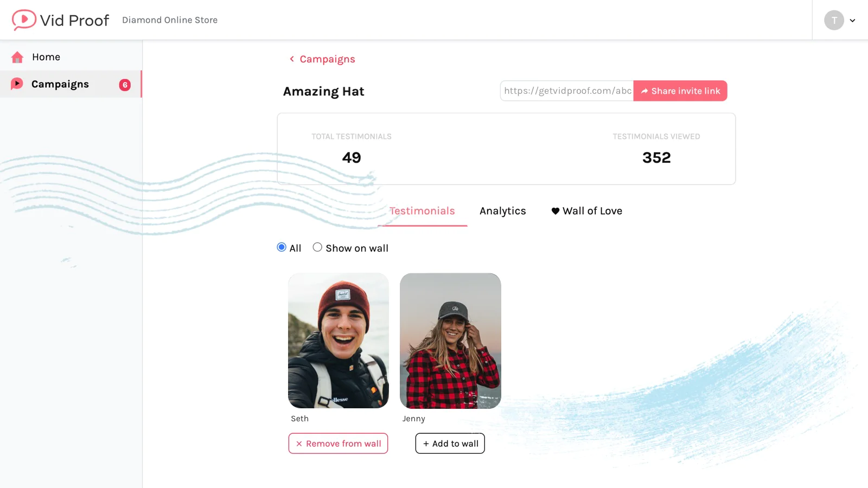This screenshot has width=868, height=488.
Task: Click the red badge showing 6
Action: click(125, 85)
